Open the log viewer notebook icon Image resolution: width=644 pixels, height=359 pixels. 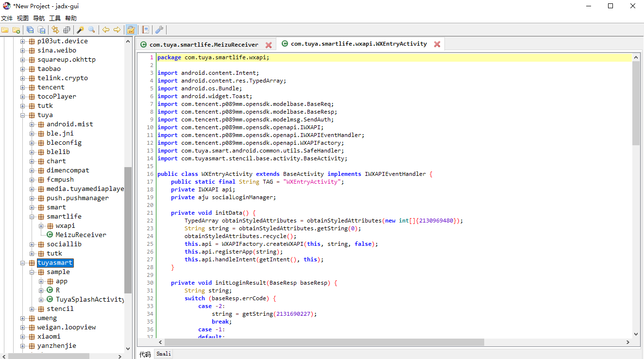tap(145, 30)
